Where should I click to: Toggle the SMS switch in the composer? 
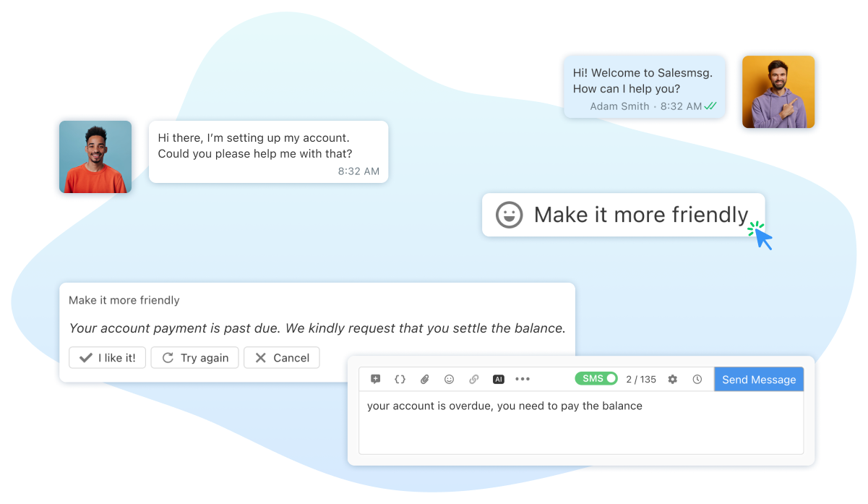pos(596,378)
